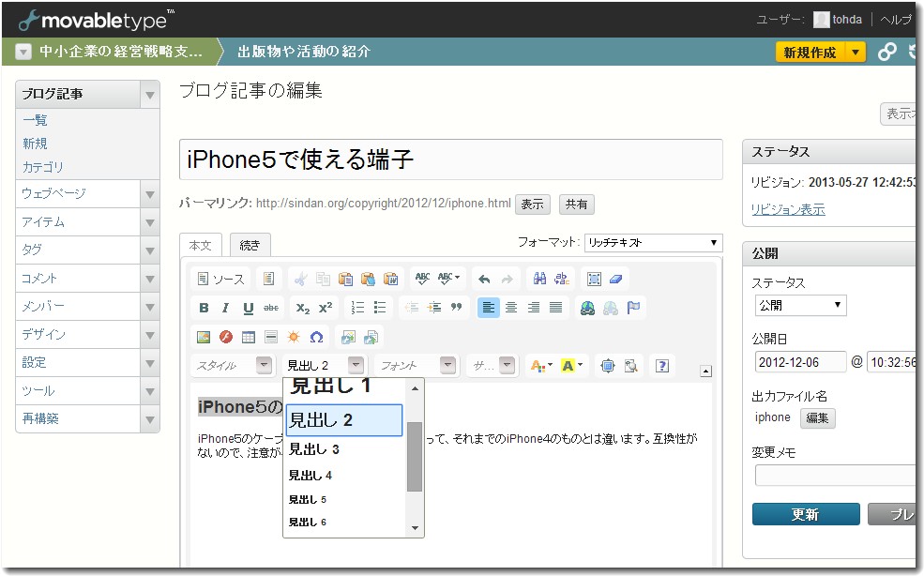The height and width of the screenshot is (576, 924).
Task: Select 見出し 4 from the format list
Action: [343, 476]
